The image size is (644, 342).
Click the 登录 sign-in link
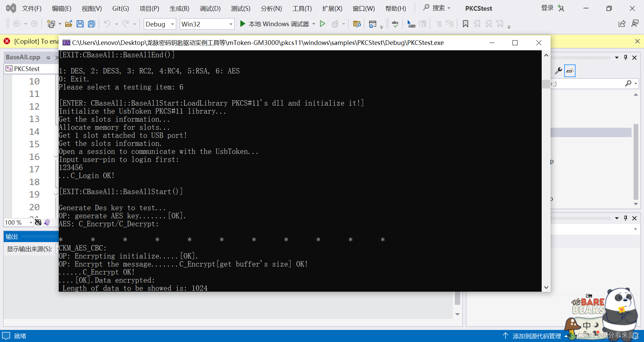point(547,8)
